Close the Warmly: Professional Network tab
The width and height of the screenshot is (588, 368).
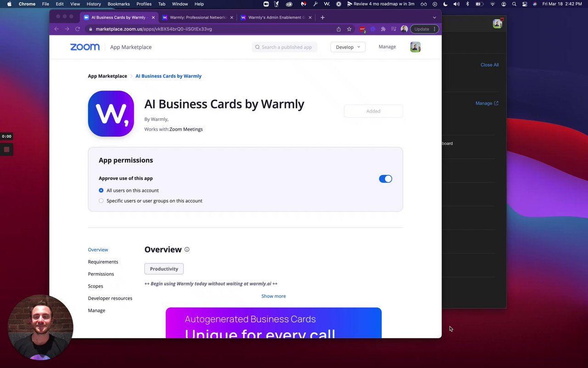coord(232,17)
